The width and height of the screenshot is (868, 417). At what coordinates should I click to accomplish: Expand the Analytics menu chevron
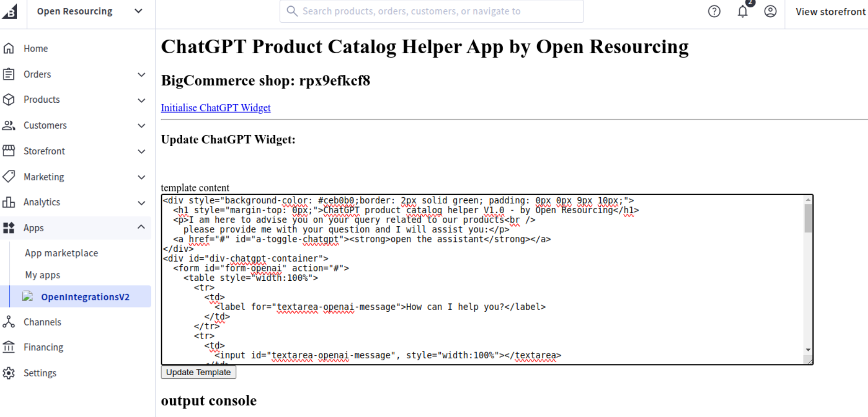tap(141, 203)
